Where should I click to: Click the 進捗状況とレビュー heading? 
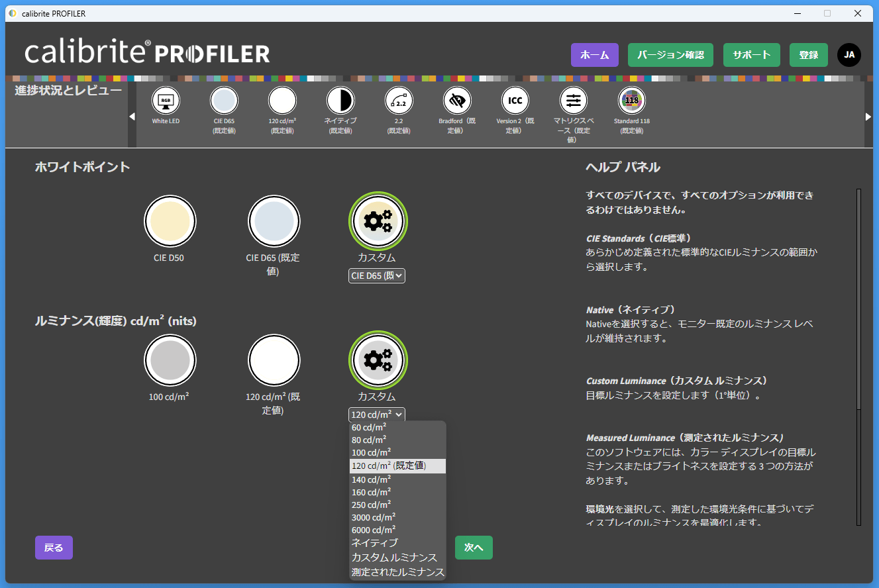point(68,91)
